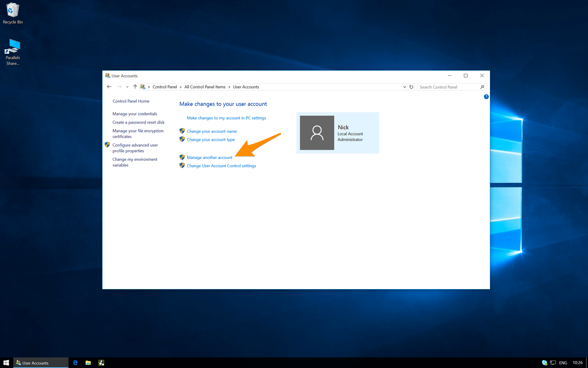Image resolution: width=588 pixels, height=368 pixels.
Task: Click the Windows Start button
Action: point(6,363)
